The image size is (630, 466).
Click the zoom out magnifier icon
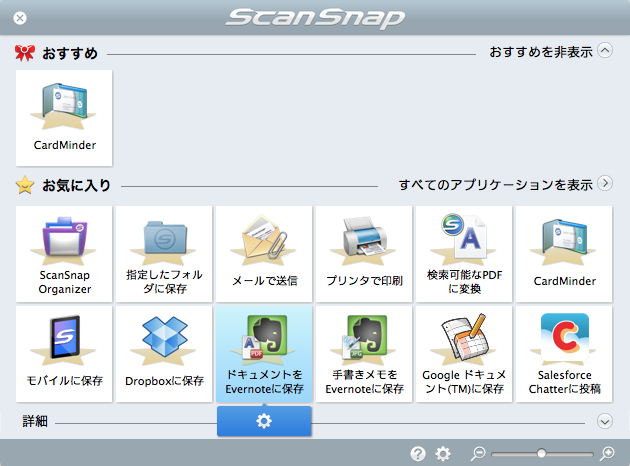point(478,454)
